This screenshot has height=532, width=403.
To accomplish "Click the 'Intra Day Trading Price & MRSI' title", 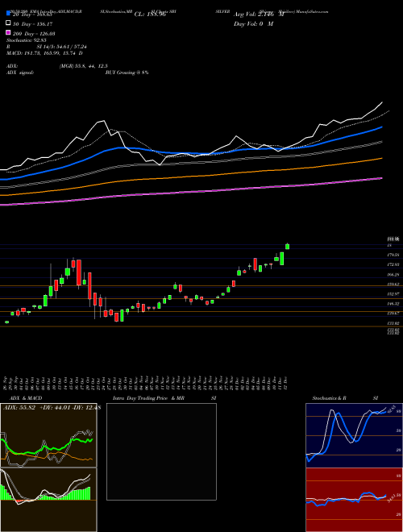I will pyautogui.click(x=164, y=398).
